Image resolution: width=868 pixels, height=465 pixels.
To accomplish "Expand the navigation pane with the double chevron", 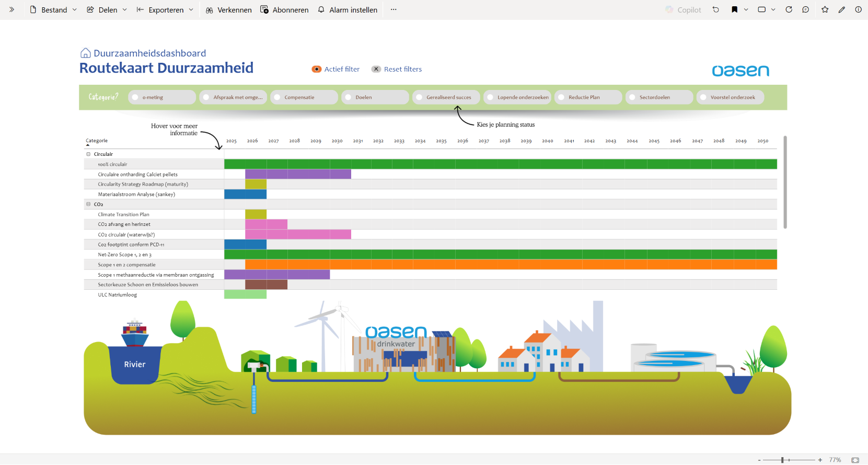I will (11, 9).
